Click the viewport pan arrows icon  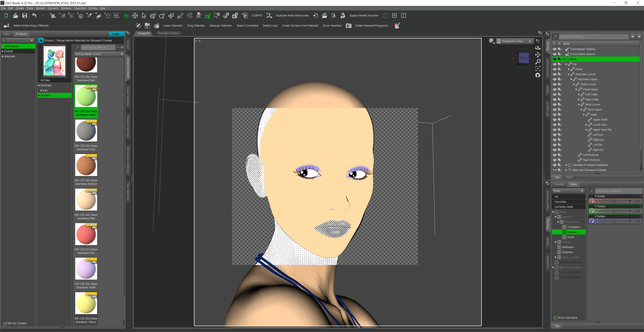tap(538, 55)
